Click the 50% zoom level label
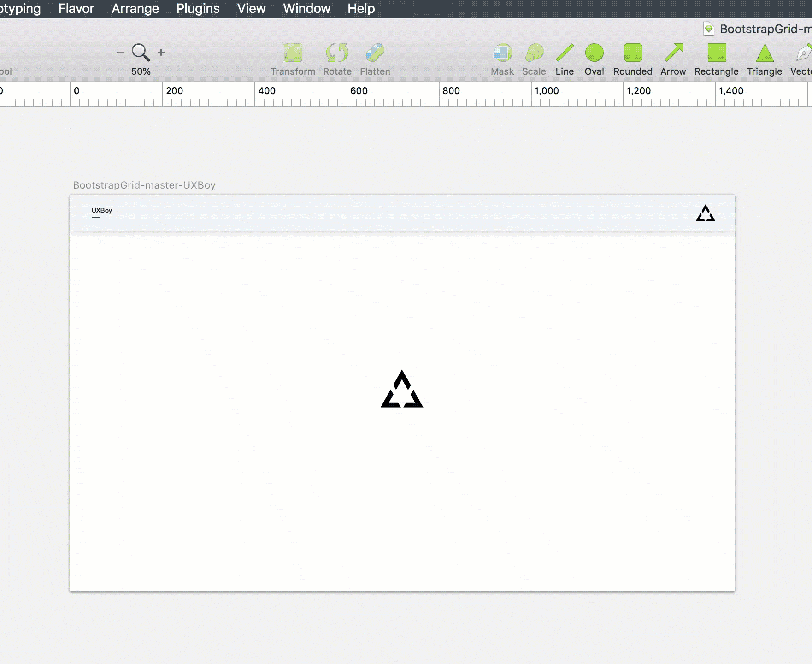812x664 pixels. tap(141, 71)
